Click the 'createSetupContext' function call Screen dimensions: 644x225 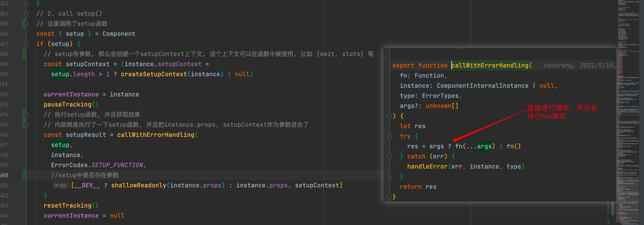[154, 74]
